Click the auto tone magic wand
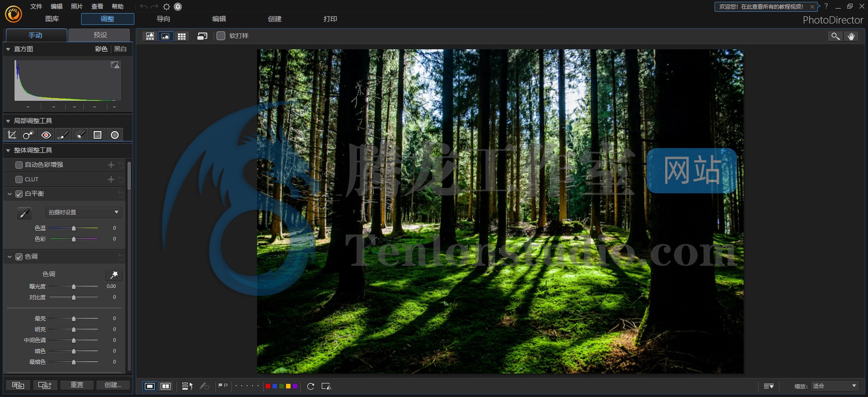Image resolution: width=868 pixels, height=397 pixels. click(x=114, y=274)
